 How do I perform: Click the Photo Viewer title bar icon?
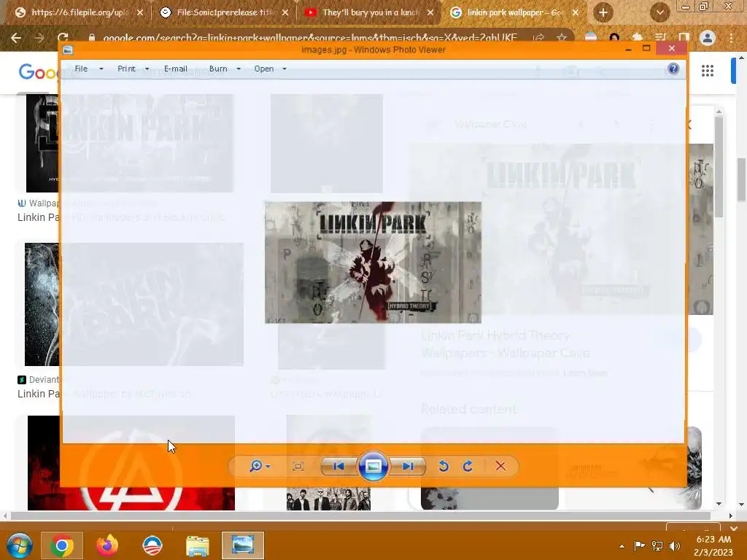(68, 50)
